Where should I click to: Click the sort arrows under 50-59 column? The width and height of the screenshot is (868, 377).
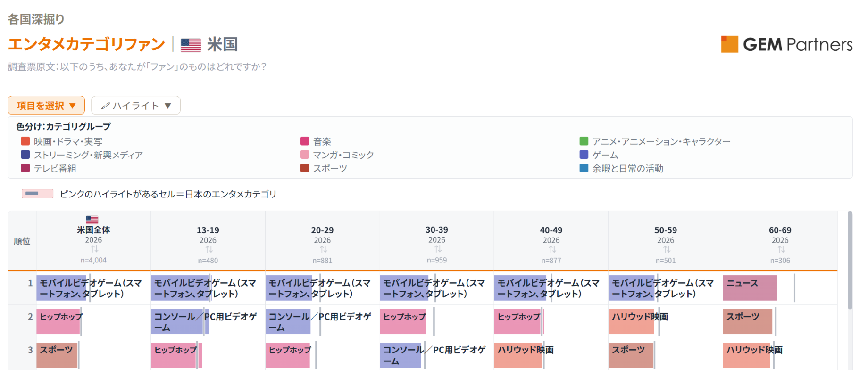pos(667,249)
